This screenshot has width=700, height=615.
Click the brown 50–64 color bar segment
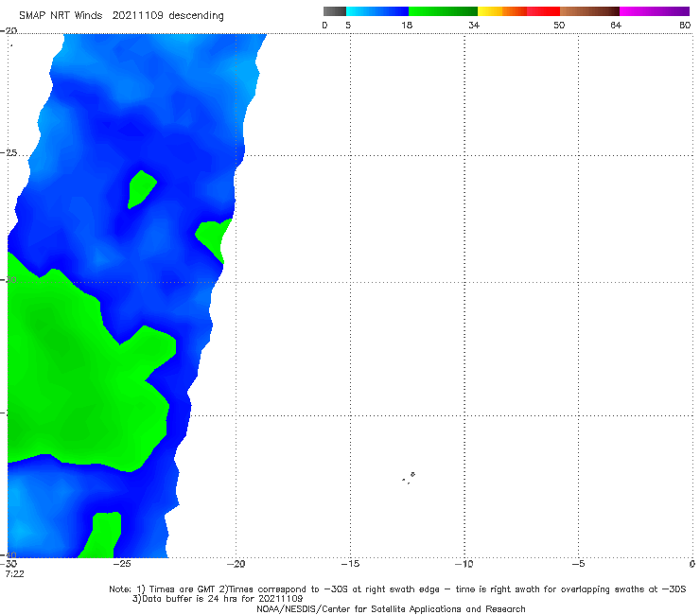click(x=589, y=11)
